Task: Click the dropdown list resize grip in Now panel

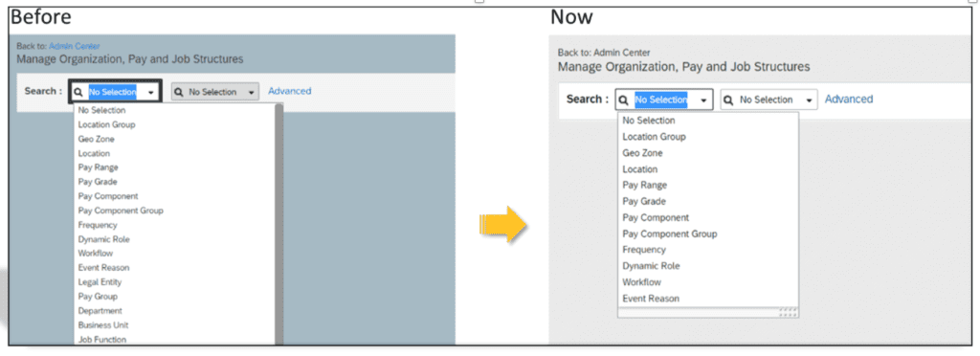Action: (x=788, y=312)
